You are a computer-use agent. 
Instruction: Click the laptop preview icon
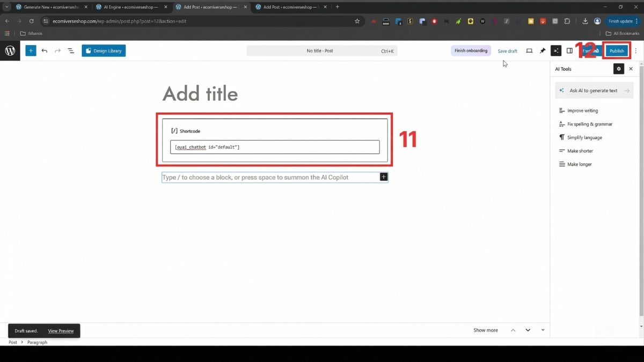[x=529, y=51]
